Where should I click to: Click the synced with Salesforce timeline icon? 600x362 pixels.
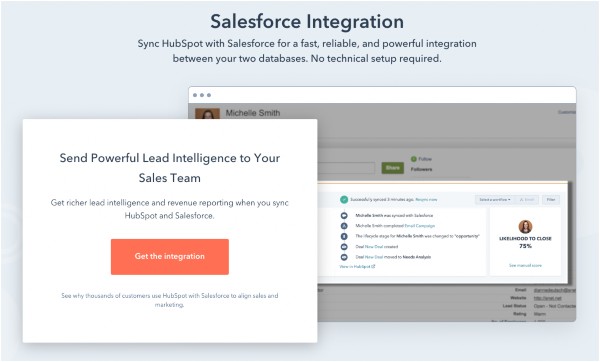[x=344, y=216]
